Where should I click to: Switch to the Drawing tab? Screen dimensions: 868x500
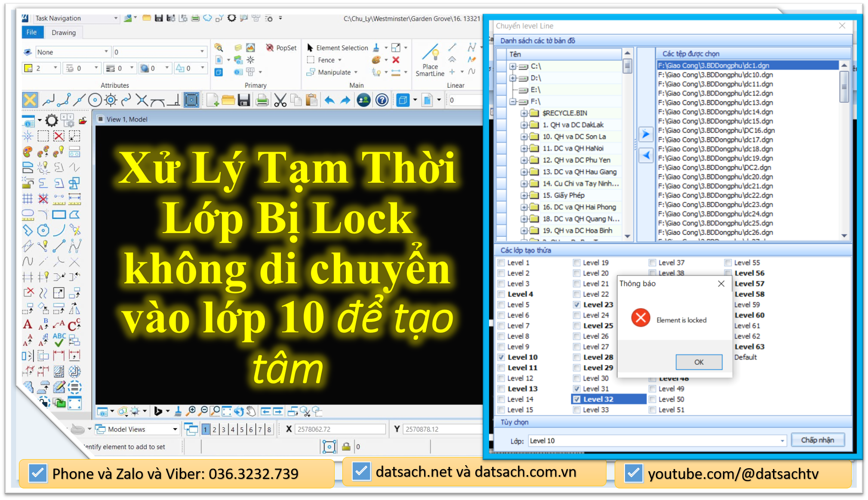click(63, 32)
